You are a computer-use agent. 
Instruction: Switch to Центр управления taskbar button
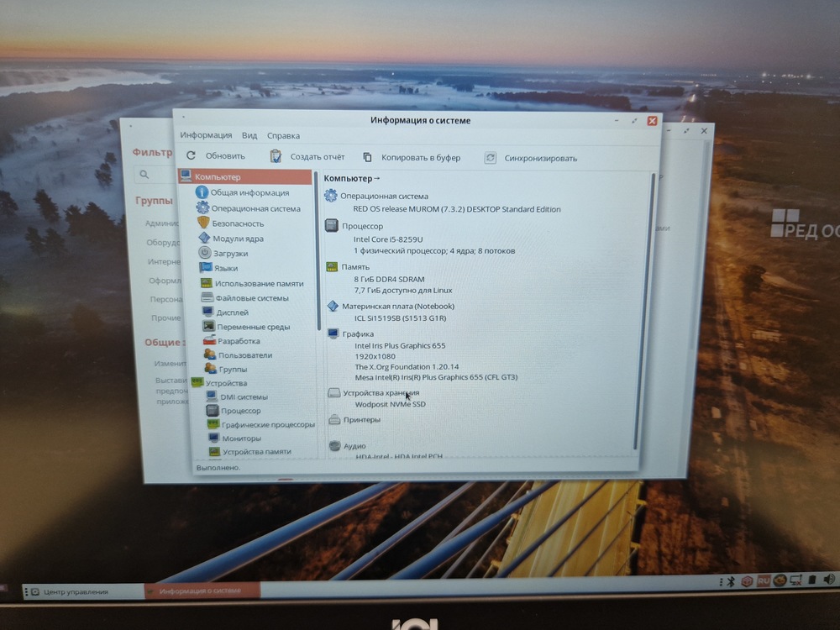(83, 591)
